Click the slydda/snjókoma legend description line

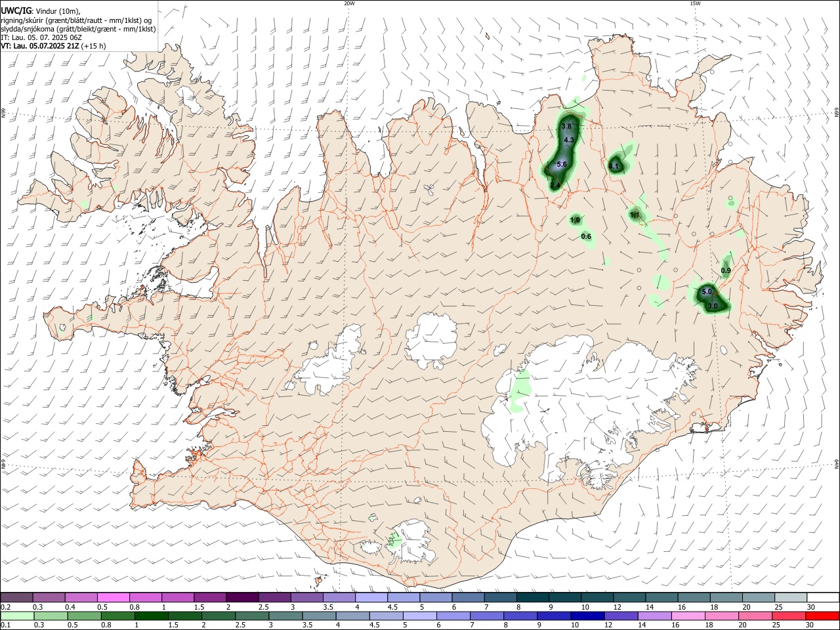pos(78,29)
